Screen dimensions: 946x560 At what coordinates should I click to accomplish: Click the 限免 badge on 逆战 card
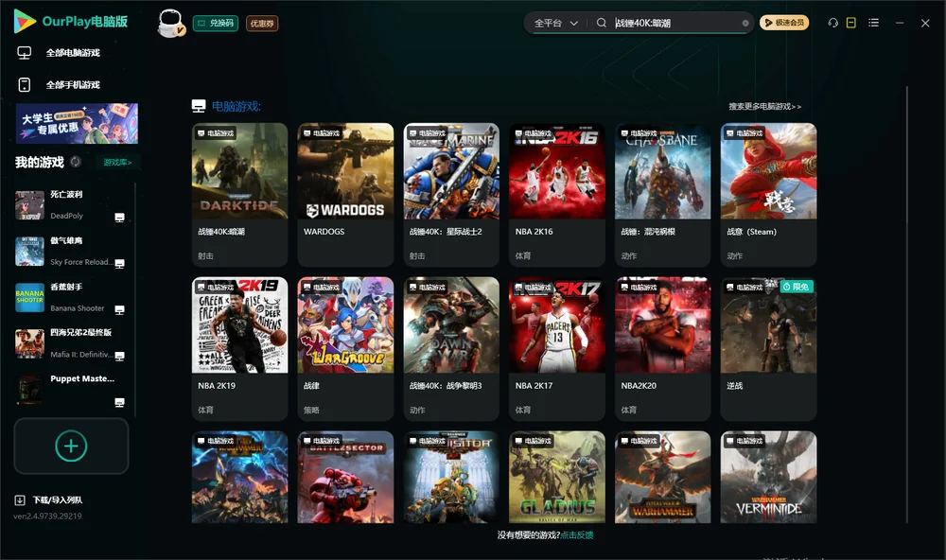(x=797, y=287)
